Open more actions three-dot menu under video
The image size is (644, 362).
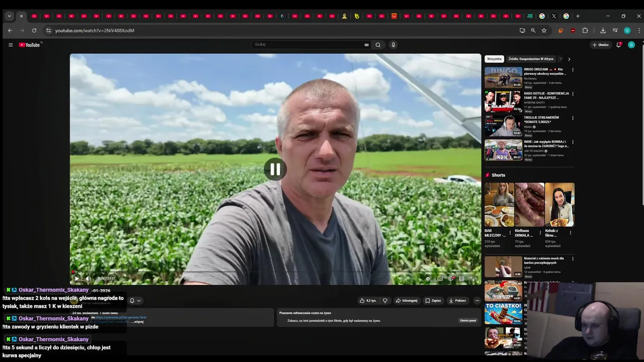point(477,301)
